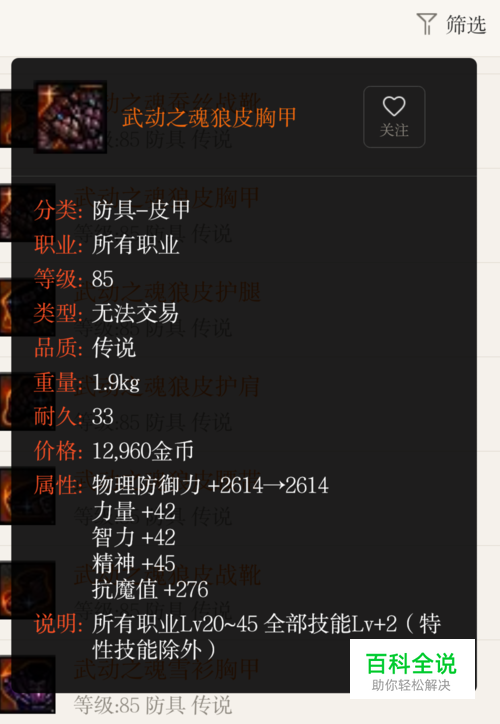
Task: Open the thumbnail beside 狼皮战靴 row
Action: (x=6, y=590)
